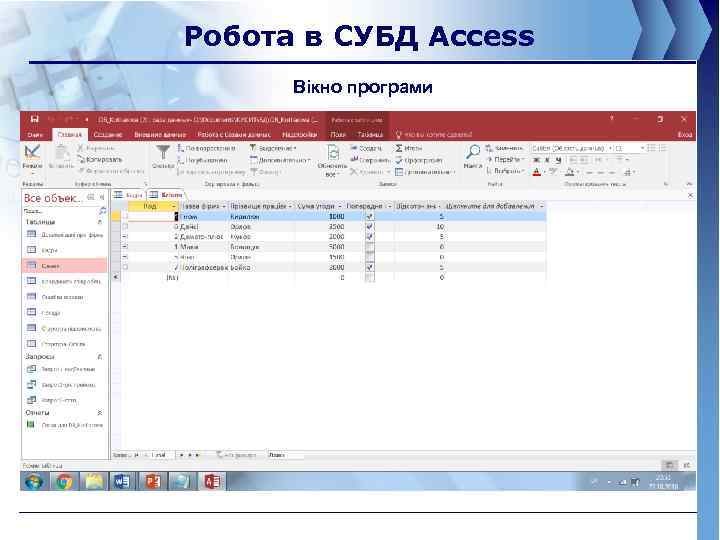
Task: Click the navigation pane search magnifier
Action: click(102, 211)
